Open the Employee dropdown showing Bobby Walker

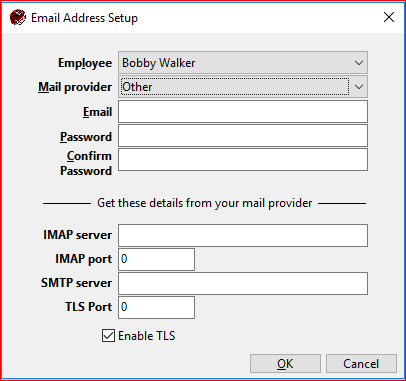coord(243,63)
